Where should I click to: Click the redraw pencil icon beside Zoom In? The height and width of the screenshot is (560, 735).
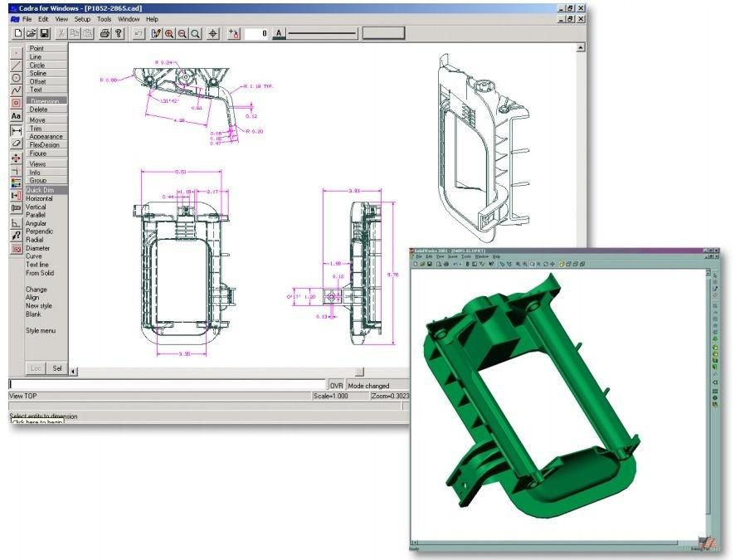156,33
